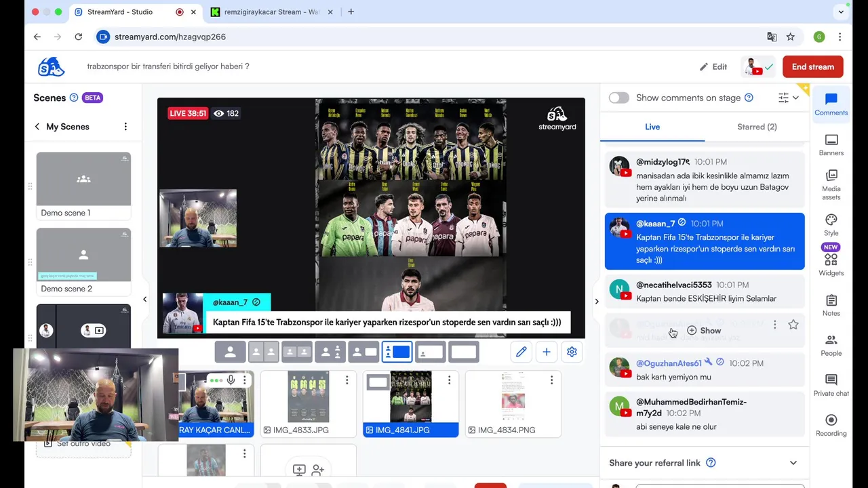Open Chrome three-dot menu

click(840, 37)
